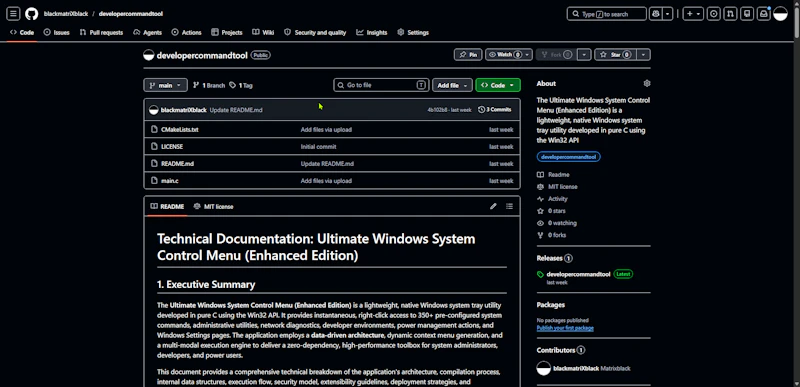Switch to the Actions tab
This screenshot has width=800, height=387.
click(x=187, y=33)
